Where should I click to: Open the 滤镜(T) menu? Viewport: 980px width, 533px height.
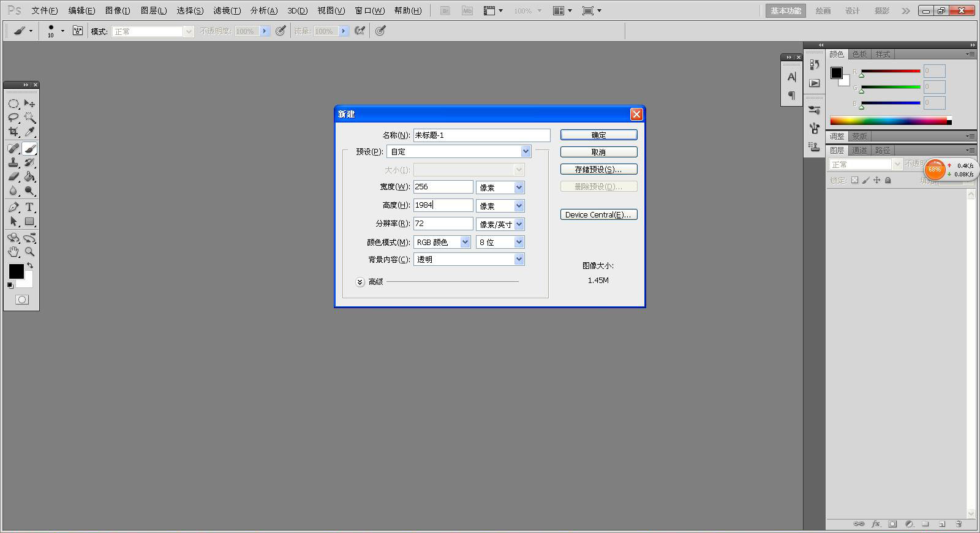point(227,10)
